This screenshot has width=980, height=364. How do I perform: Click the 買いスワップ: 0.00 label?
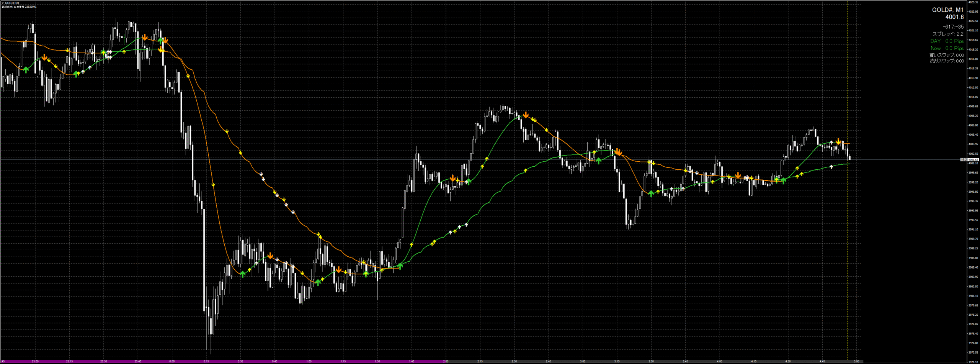pyautogui.click(x=947, y=55)
